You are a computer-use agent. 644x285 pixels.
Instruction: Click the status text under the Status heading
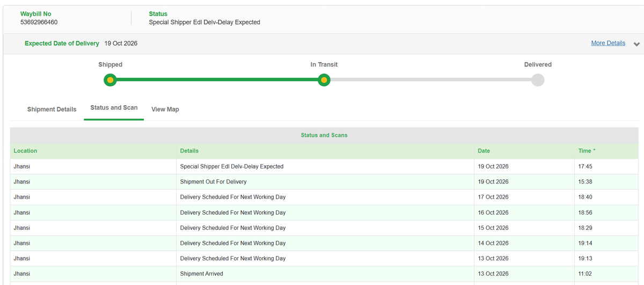pyautogui.click(x=204, y=23)
